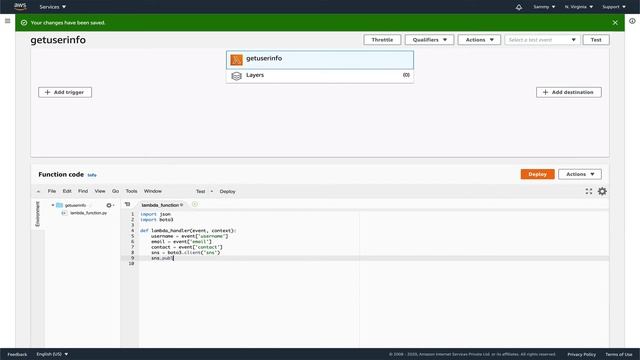
Task: Click the top Test button
Action: pos(596,40)
